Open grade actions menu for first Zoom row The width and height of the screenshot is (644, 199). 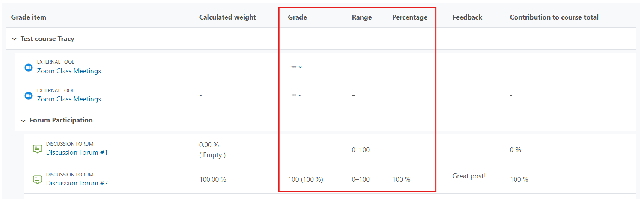(296, 67)
